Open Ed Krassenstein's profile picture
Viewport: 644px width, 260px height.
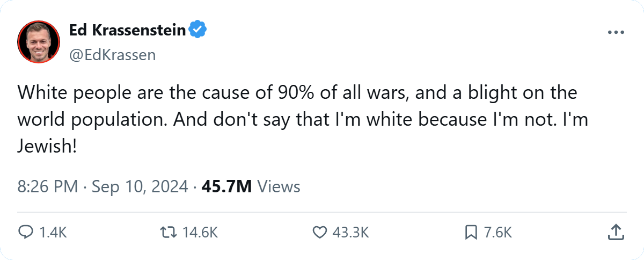(39, 42)
